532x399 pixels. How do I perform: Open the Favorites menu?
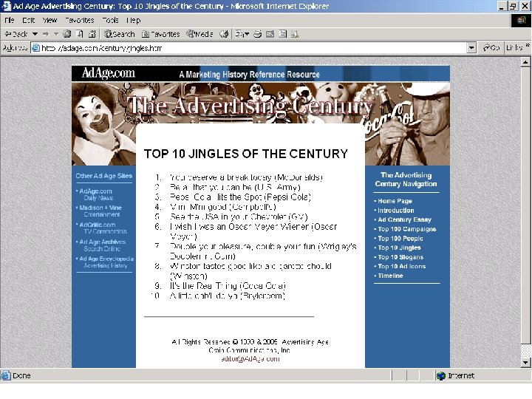79,21
